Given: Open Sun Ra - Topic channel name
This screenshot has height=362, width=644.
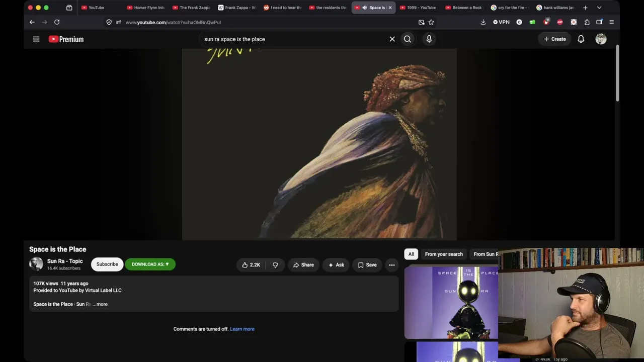Looking at the screenshot, I should [65, 261].
